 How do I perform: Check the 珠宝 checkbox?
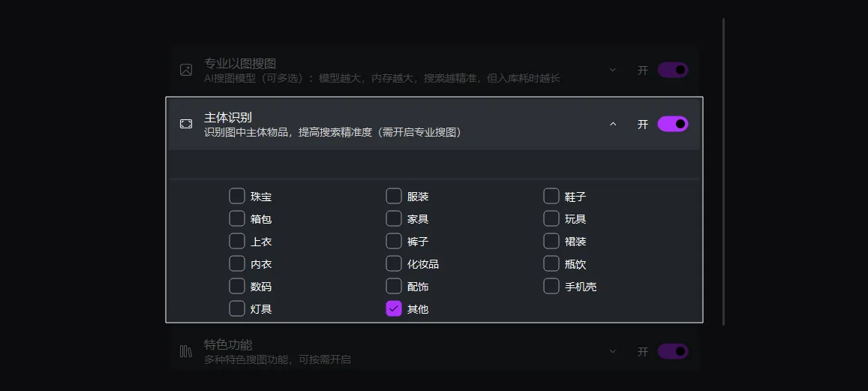pyautogui.click(x=237, y=197)
